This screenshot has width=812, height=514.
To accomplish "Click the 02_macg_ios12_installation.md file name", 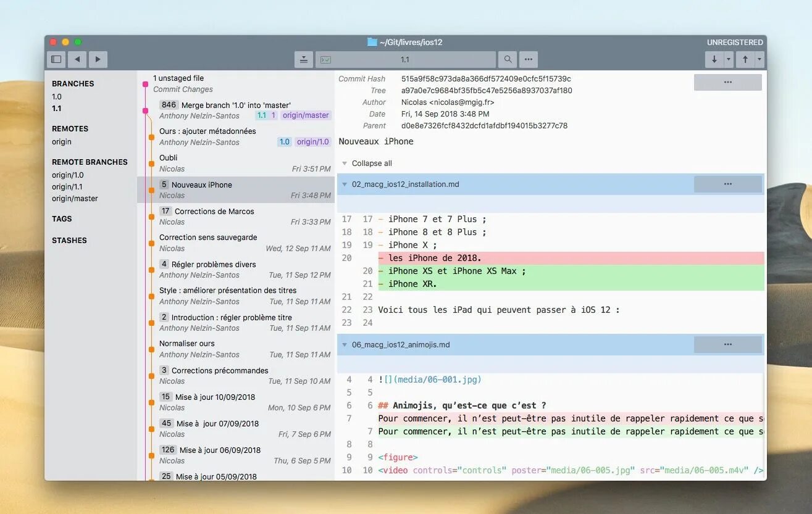I will 406,184.
